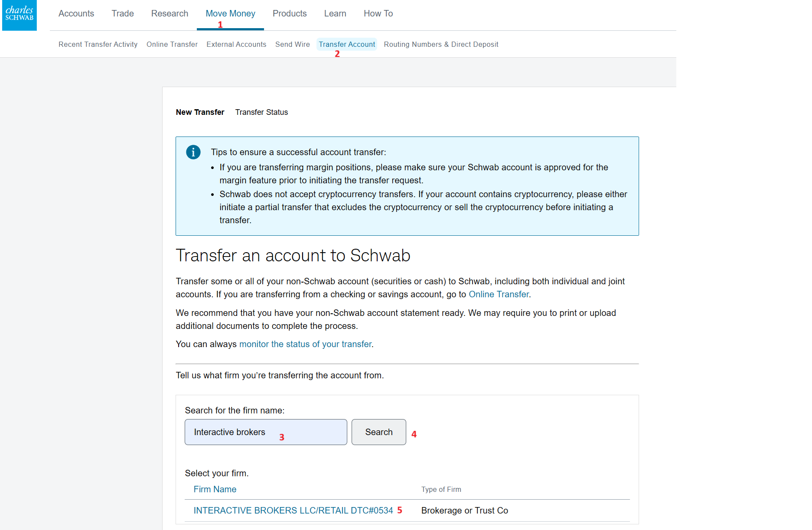Open the Accounts menu
Screen dimensions: 812x530
(x=76, y=13)
